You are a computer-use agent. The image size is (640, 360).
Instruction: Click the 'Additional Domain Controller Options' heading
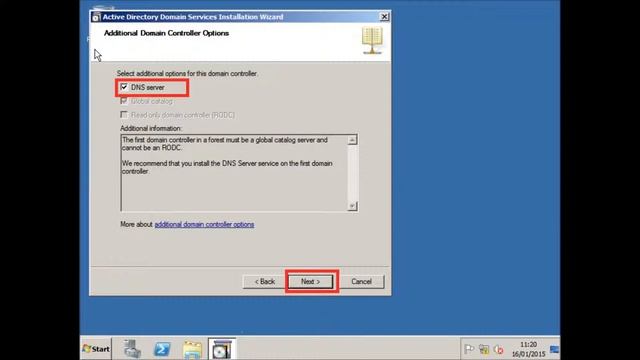[166, 33]
